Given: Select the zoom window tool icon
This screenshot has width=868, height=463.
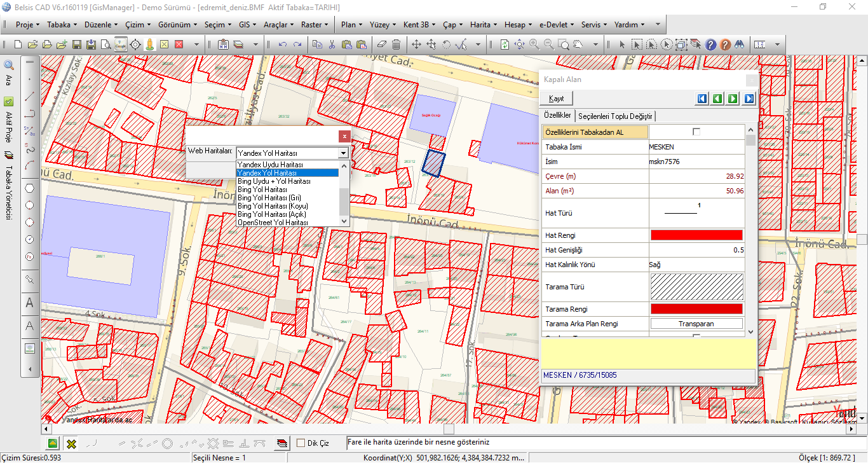Looking at the screenshot, I should pos(564,45).
